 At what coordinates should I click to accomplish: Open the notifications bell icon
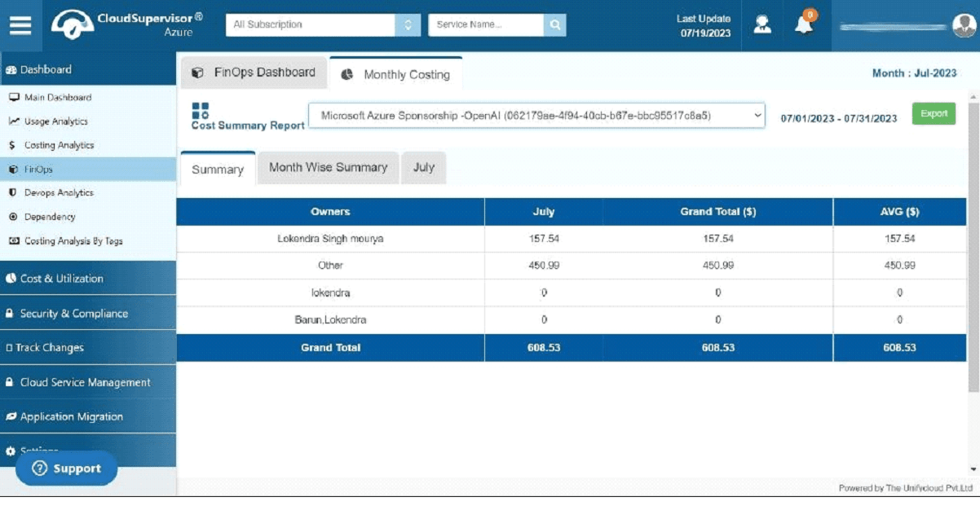[x=804, y=24]
